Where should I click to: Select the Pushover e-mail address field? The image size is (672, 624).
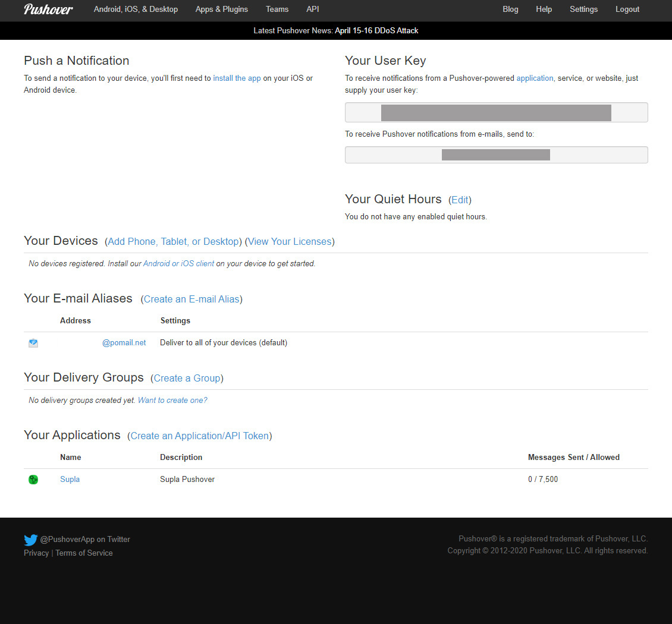pyautogui.click(x=497, y=155)
